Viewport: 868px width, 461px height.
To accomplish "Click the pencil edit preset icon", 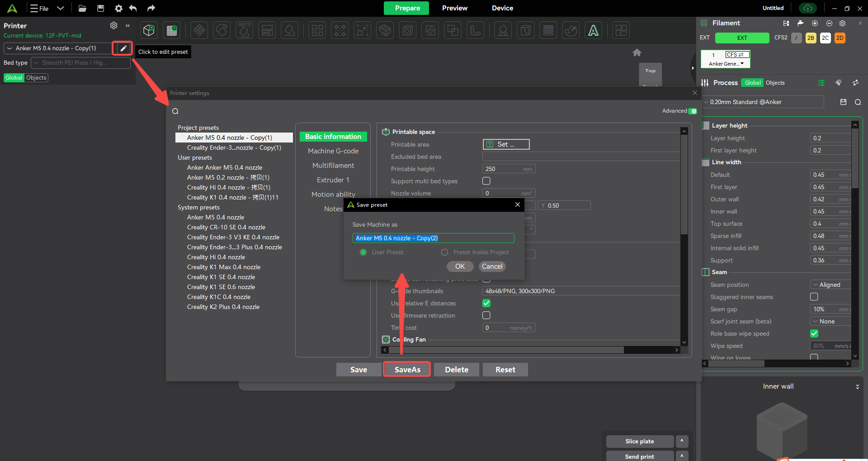I will (123, 48).
